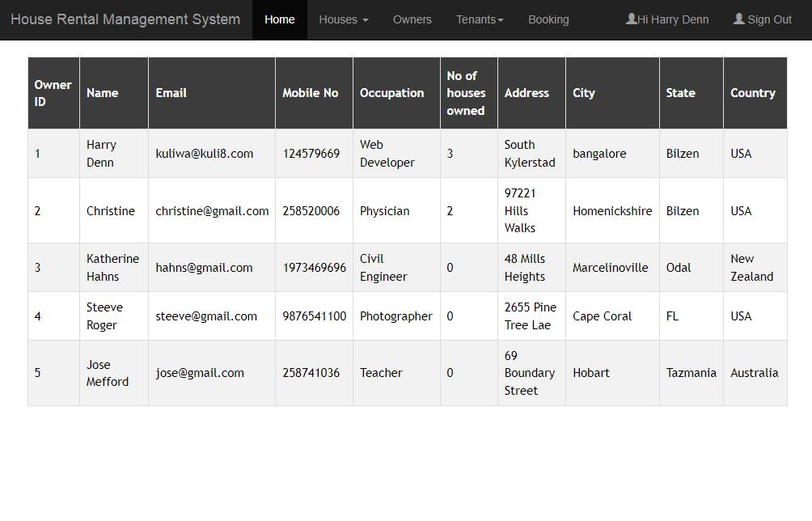Select the Jose Mefford row name
812x521 pixels.
(107, 373)
